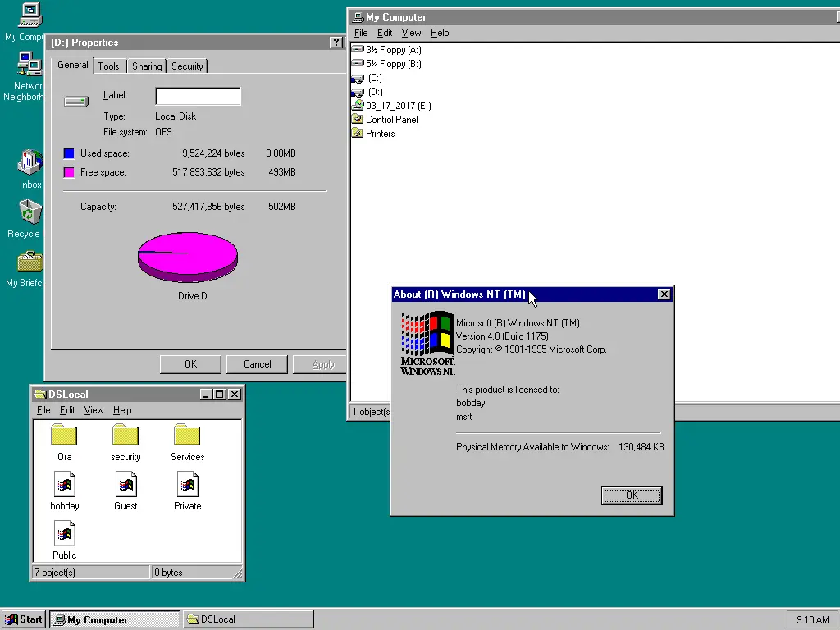Open Help menu in DSLocal window
The height and width of the screenshot is (630, 840).
[122, 410]
